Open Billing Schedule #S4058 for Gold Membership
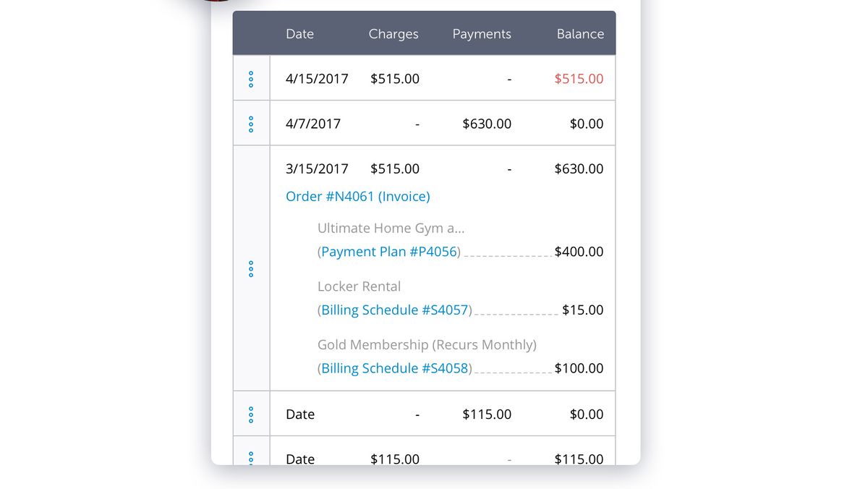868x489 pixels. tap(394, 368)
